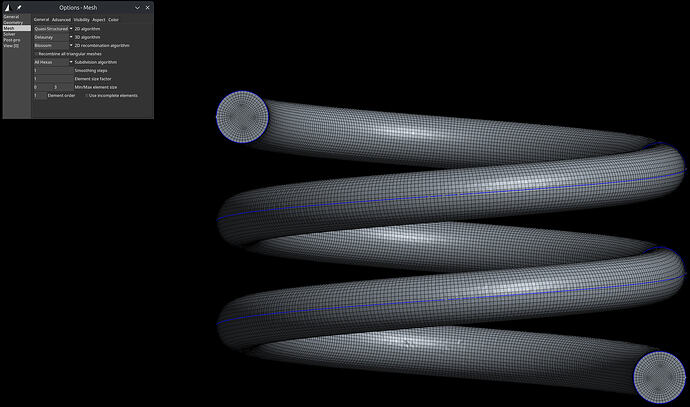Select Solver in the options category list
The image size is (690, 407).
pyautogui.click(x=17, y=34)
